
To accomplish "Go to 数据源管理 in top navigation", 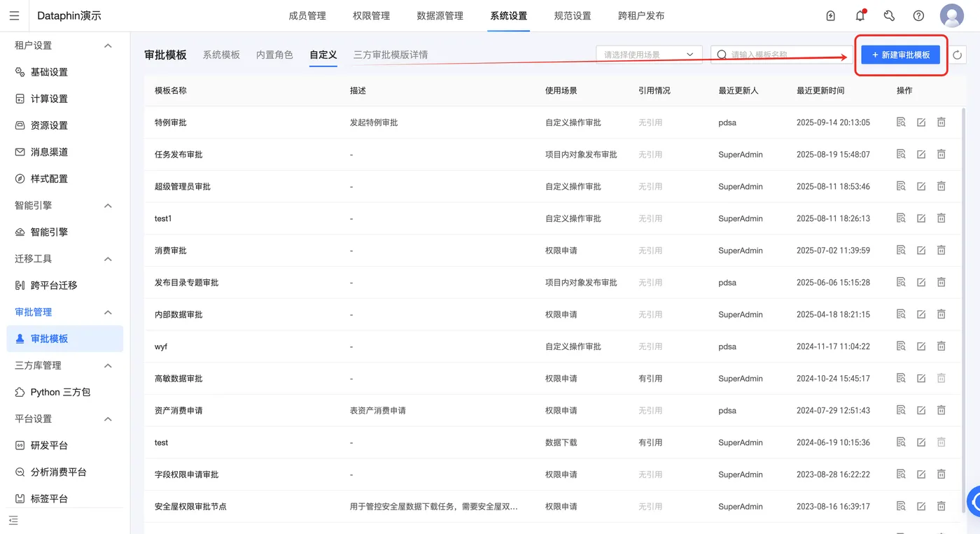I will (440, 15).
